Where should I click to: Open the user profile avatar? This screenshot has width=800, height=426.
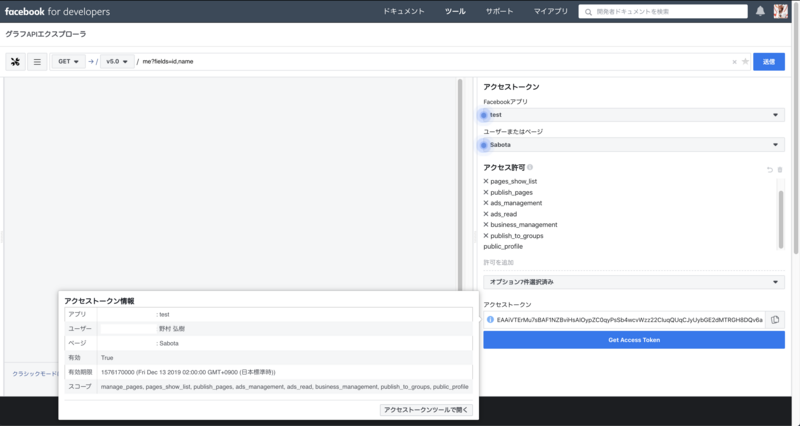click(x=781, y=11)
